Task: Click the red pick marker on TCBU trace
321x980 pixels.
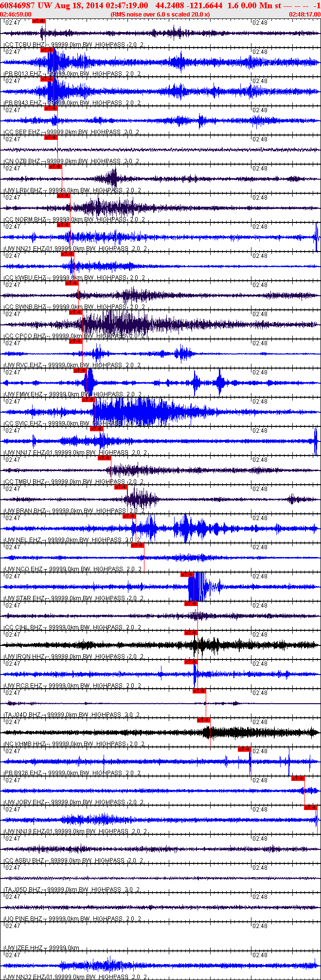Action: [x=38, y=21]
